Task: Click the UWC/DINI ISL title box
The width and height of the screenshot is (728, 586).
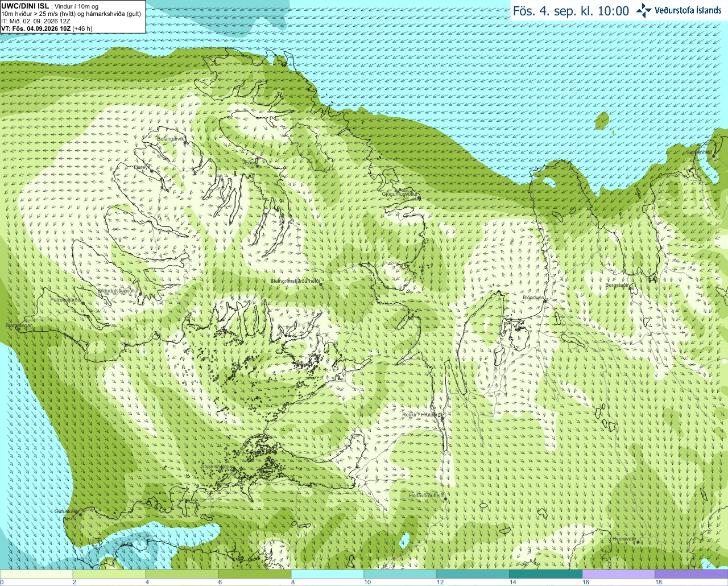Action: [x=72, y=16]
